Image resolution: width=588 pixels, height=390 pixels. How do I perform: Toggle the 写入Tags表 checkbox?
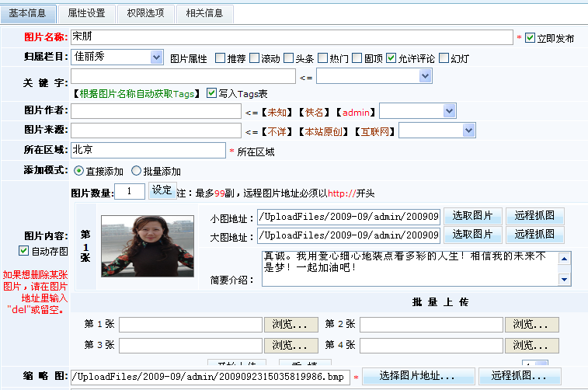[211, 93]
